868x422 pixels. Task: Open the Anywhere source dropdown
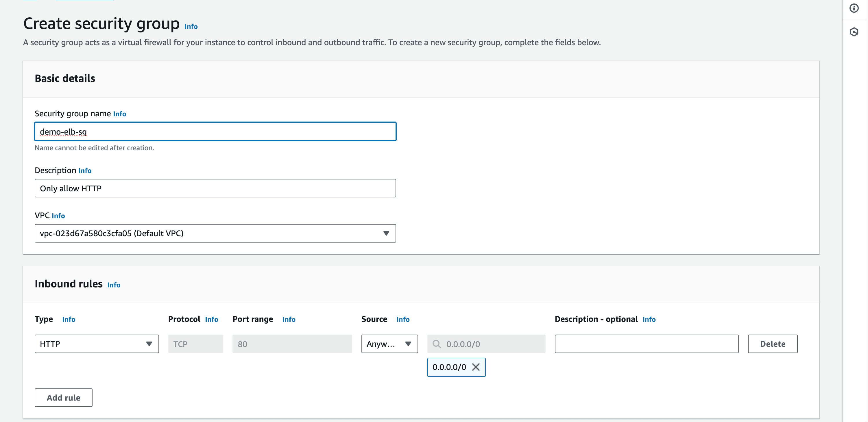coord(389,344)
